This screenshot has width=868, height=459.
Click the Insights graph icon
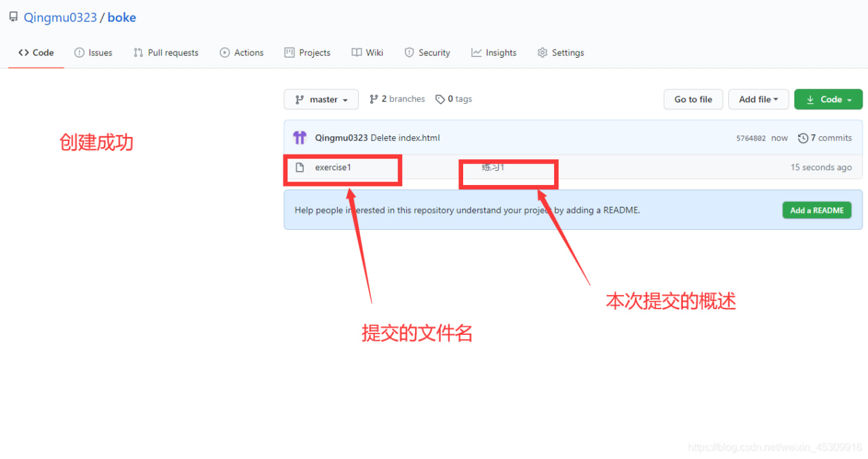477,52
